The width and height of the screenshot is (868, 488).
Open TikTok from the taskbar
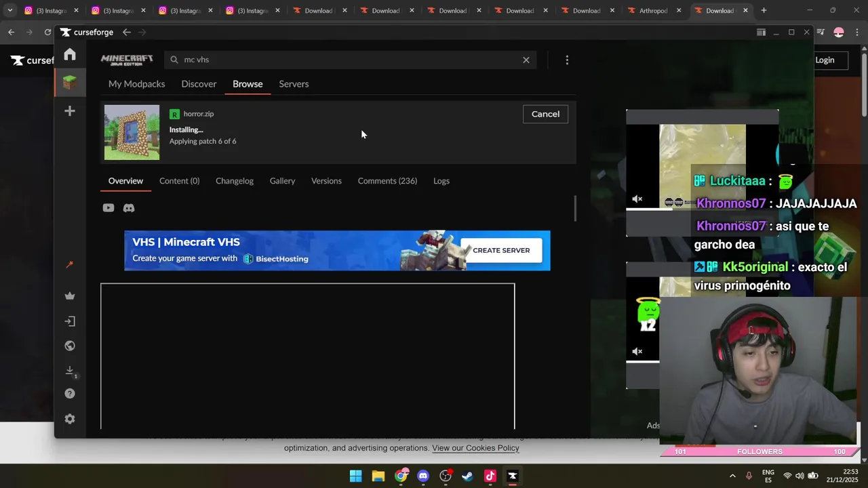pyautogui.click(x=490, y=476)
